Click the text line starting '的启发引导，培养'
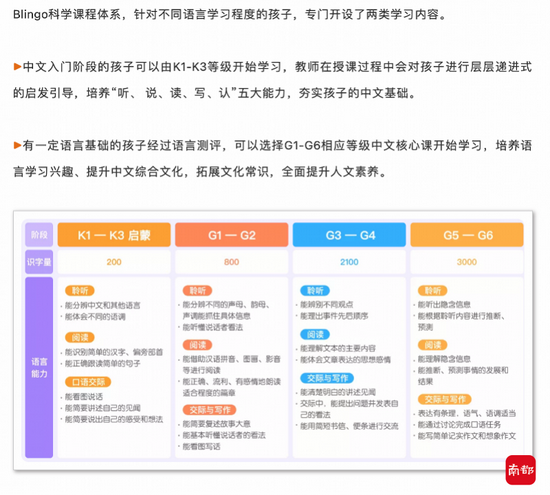This screenshot has width=550, height=495. (214, 93)
